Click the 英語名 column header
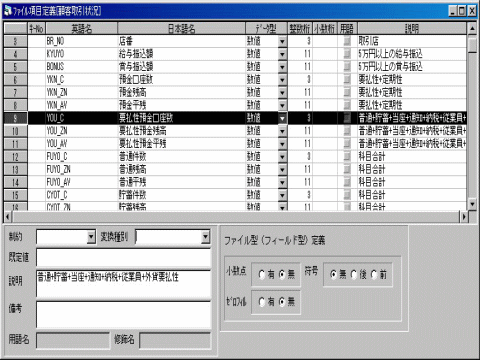480x360 pixels. pos(81,29)
